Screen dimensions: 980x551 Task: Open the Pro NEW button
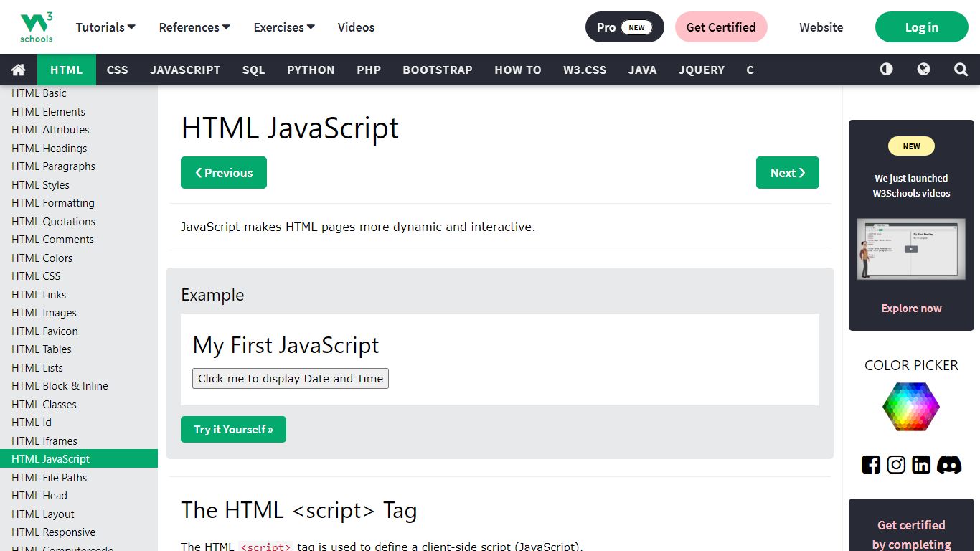[625, 27]
